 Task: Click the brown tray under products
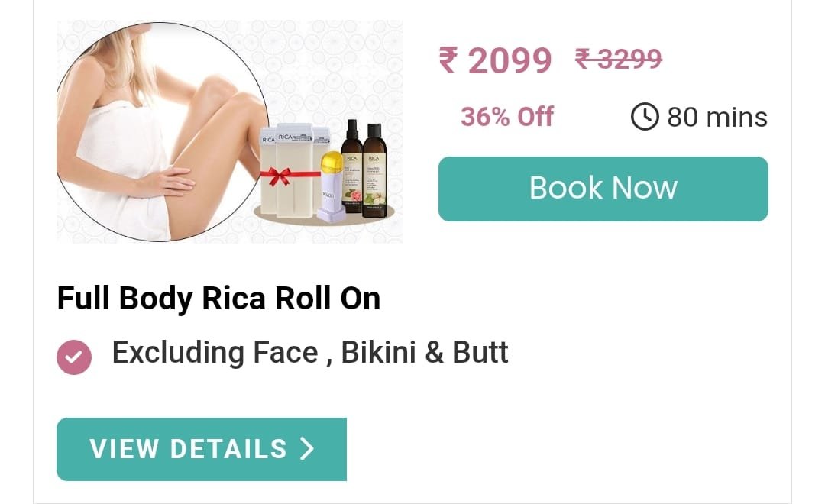point(324,215)
